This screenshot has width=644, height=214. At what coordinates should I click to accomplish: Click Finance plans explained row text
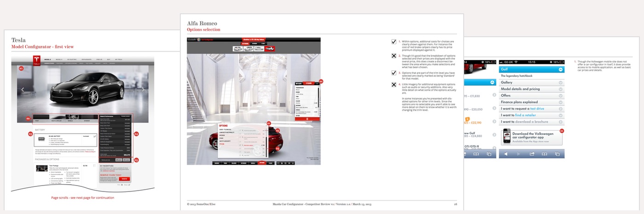pos(519,102)
